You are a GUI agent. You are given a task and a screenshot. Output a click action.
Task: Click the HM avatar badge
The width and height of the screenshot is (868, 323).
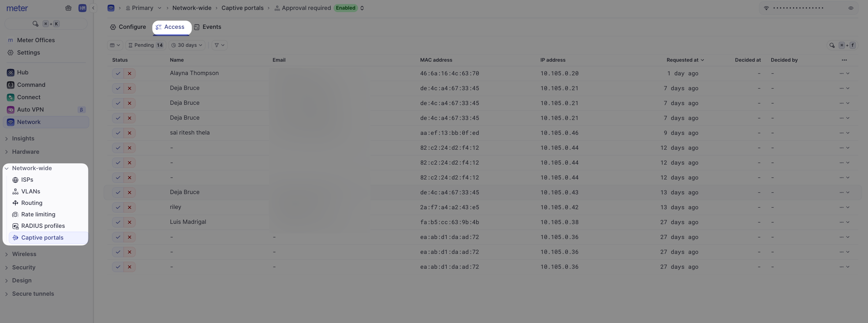coord(82,8)
